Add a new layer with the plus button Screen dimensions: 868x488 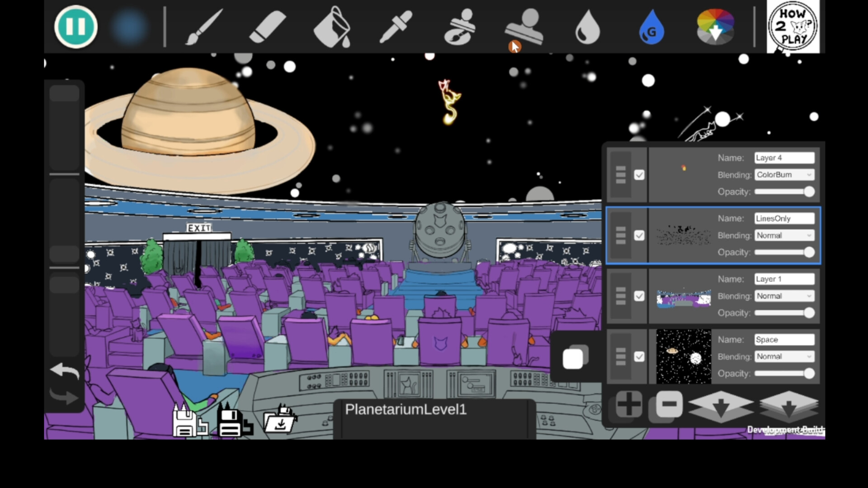(629, 405)
